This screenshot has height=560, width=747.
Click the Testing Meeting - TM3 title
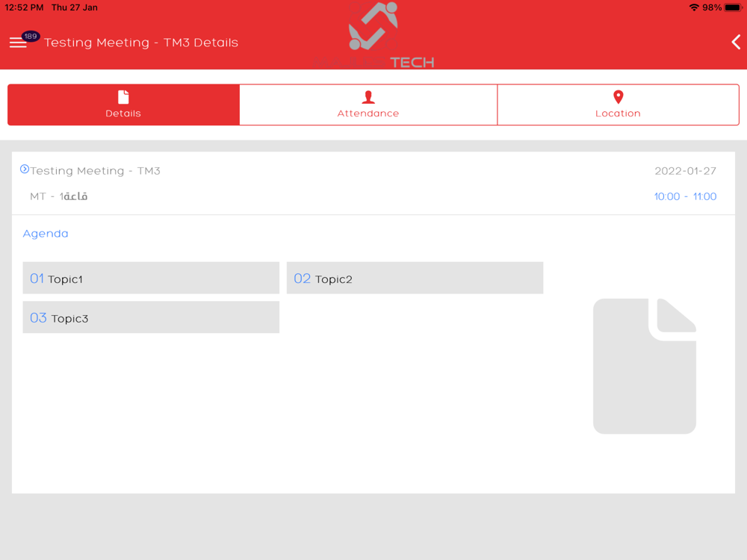pyautogui.click(x=96, y=171)
